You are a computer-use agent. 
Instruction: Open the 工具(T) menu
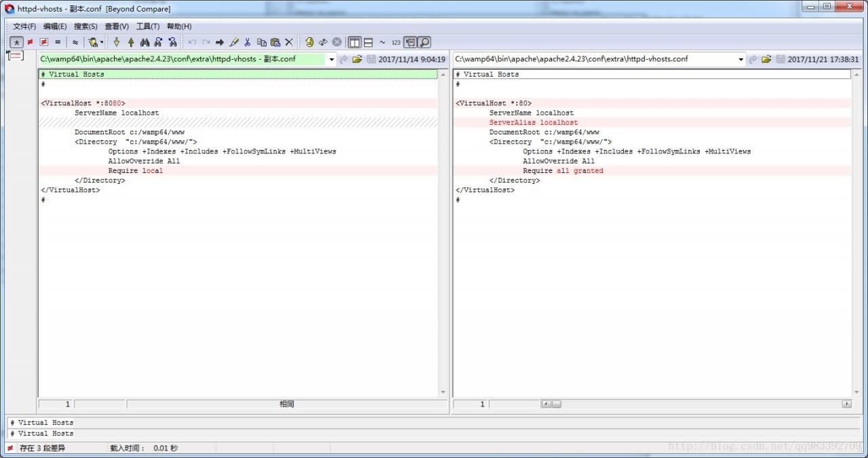point(148,26)
